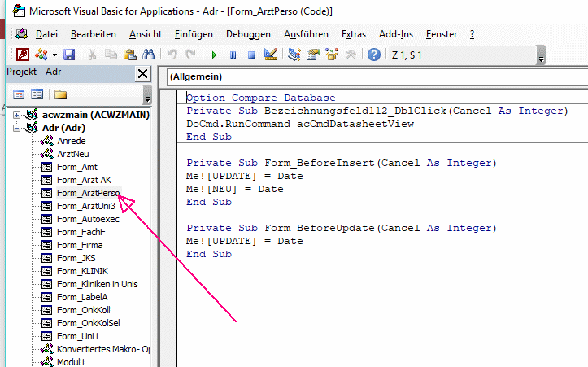Screen dimensions: 588x367
Task: Open the (Allgemein) object combo box
Action: 377,77
